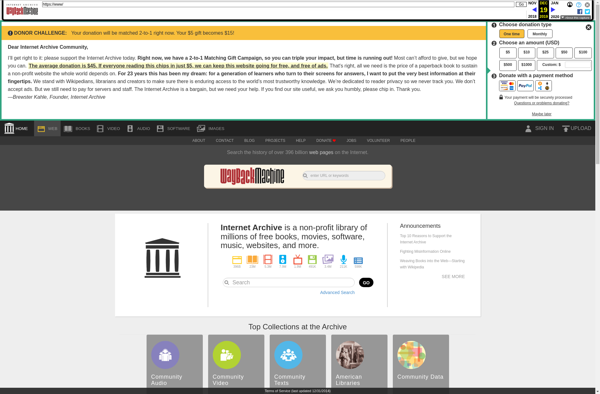Open Blog in the secondary nav
The height and width of the screenshot is (394, 600).
click(249, 140)
